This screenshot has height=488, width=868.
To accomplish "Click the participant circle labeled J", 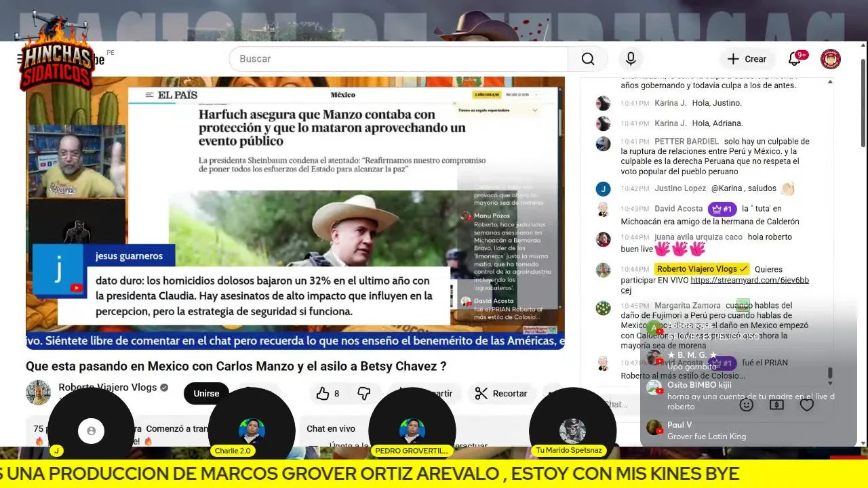I will (91, 430).
